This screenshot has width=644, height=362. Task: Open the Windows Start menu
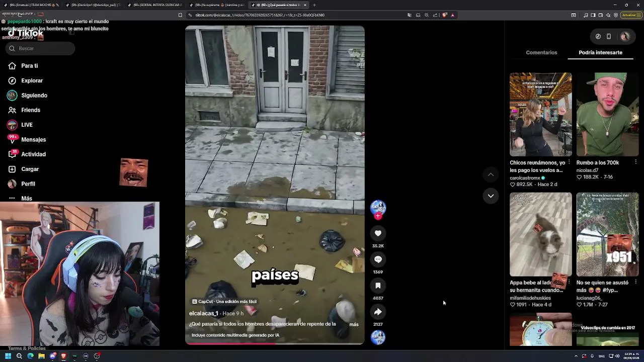(8, 356)
